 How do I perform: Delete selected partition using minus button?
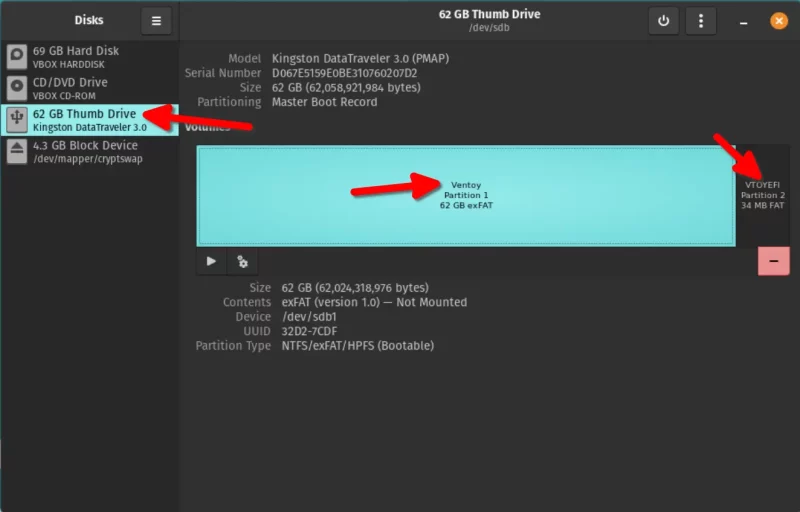click(773, 261)
